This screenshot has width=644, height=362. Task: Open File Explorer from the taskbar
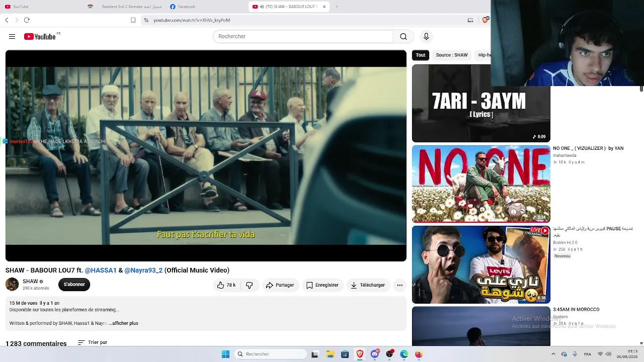(x=330, y=354)
